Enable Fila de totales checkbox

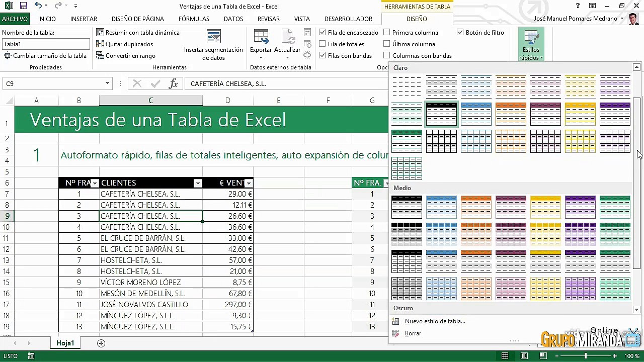pyautogui.click(x=323, y=44)
